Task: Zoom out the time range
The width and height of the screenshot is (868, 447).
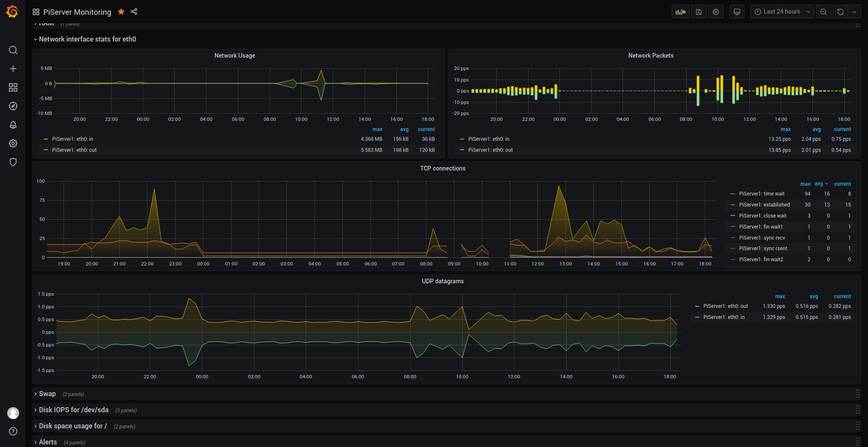Action: [x=823, y=12]
